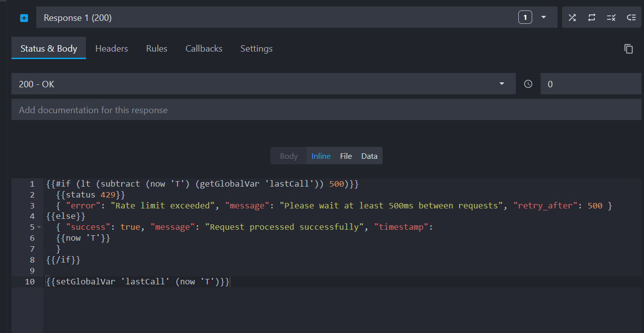Open the responses list dropdown
This screenshot has height=333, width=644.
(544, 17)
